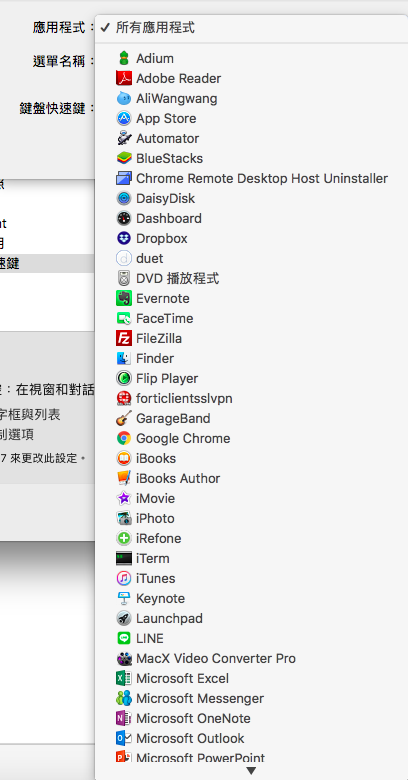Click the Adium duck icon
The image size is (408, 780).
pyautogui.click(x=123, y=58)
